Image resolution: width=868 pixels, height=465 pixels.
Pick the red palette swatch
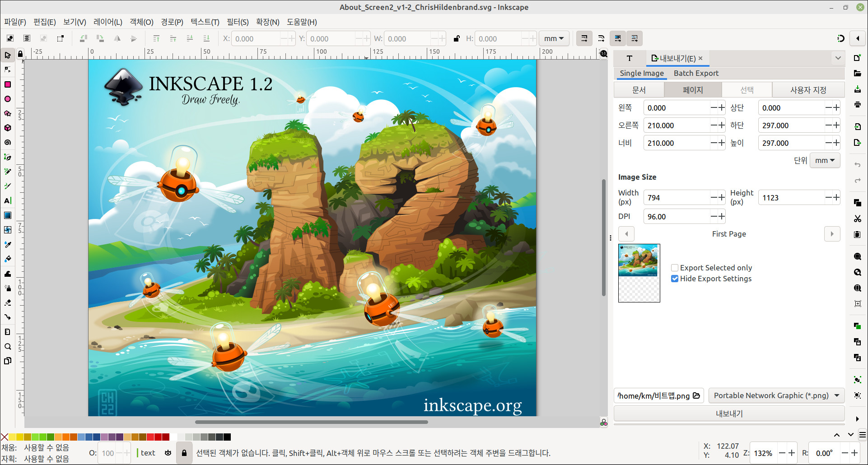coord(158,437)
